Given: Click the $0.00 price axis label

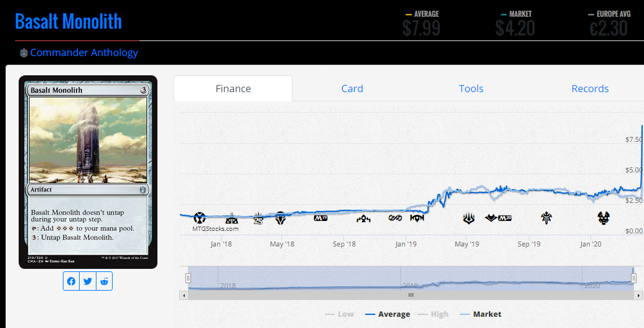Looking at the screenshot, I should click(634, 231).
